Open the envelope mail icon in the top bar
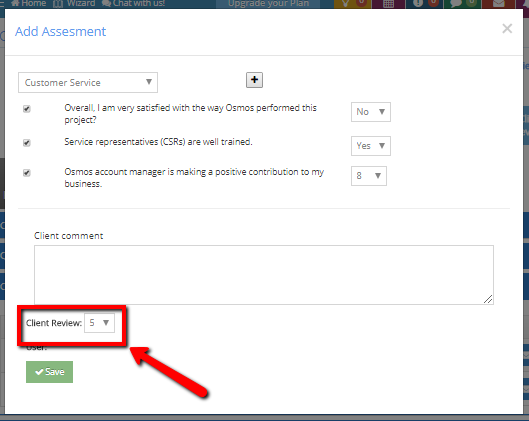 point(499,4)
